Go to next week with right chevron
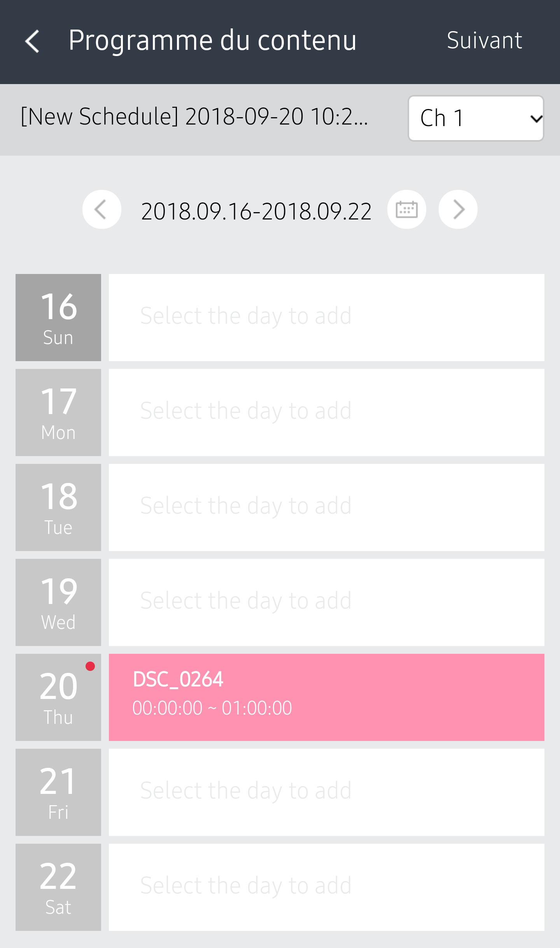This screenshot has width=560, height=948. (458, 209)
